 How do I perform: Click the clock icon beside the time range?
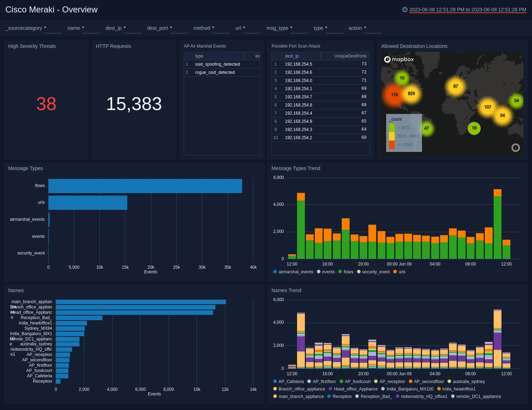405,10
